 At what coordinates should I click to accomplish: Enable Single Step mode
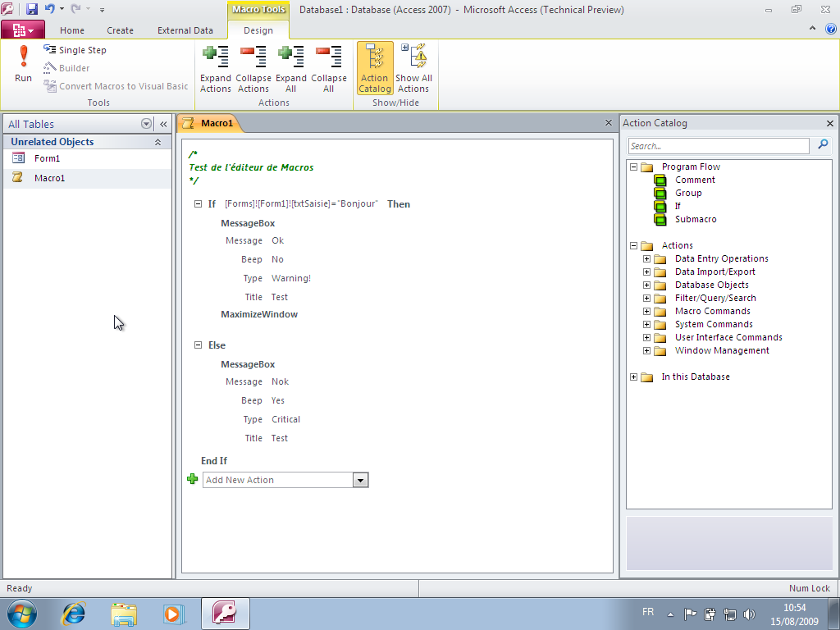75,50
